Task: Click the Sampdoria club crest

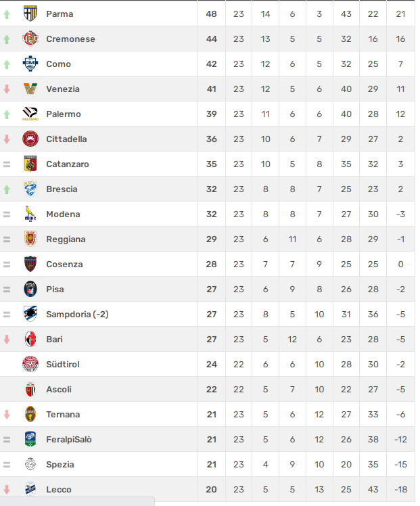Action: (x=30, y=314)
